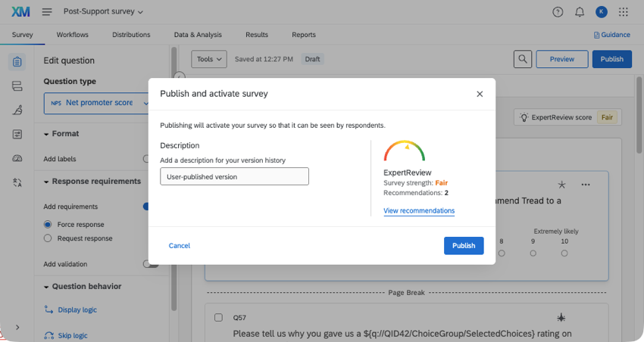Click the search magnifier icon in toolbar
The width and height of the screenshot is (644, 342).
[523, 59]
